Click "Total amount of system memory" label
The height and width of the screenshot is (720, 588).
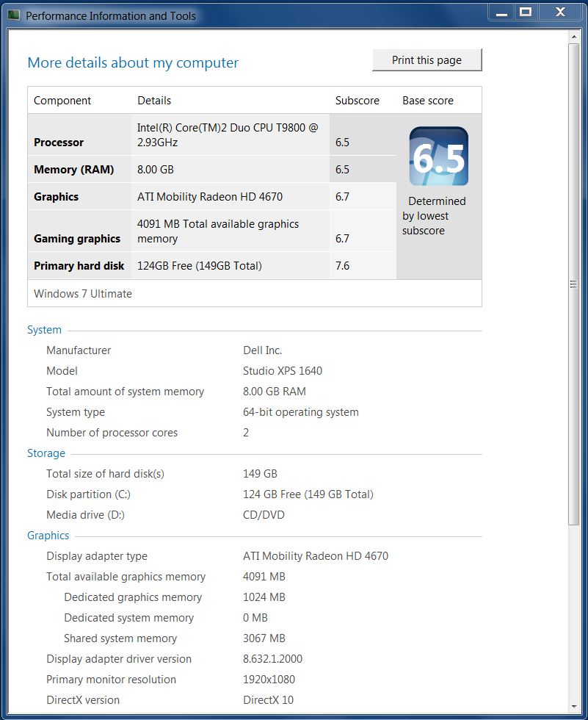pyautogui.click(x=126, y=392)
